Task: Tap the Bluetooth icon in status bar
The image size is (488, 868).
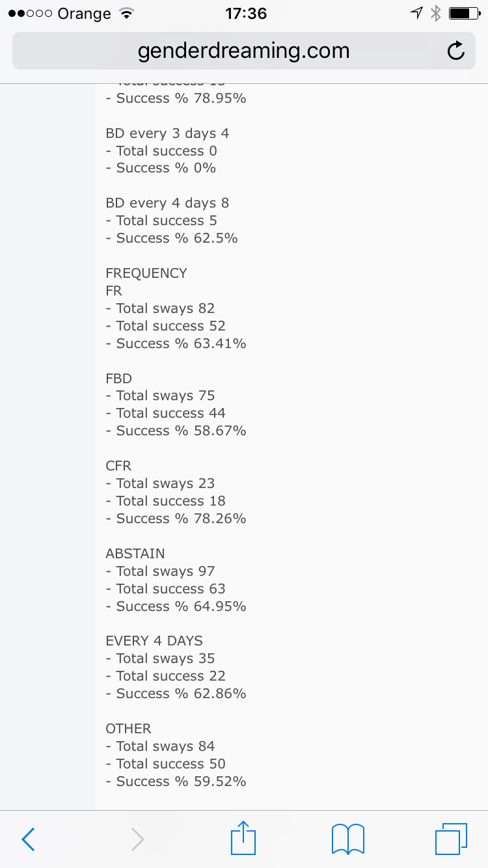Action: (436, 13)
